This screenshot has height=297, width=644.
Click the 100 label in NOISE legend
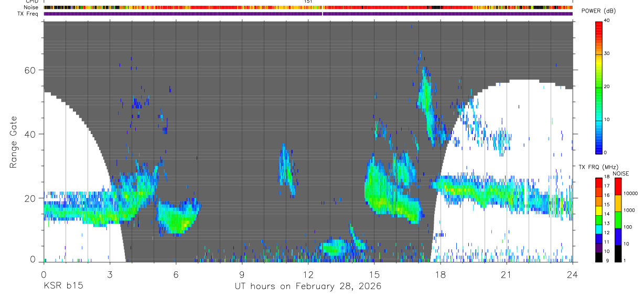628,227
